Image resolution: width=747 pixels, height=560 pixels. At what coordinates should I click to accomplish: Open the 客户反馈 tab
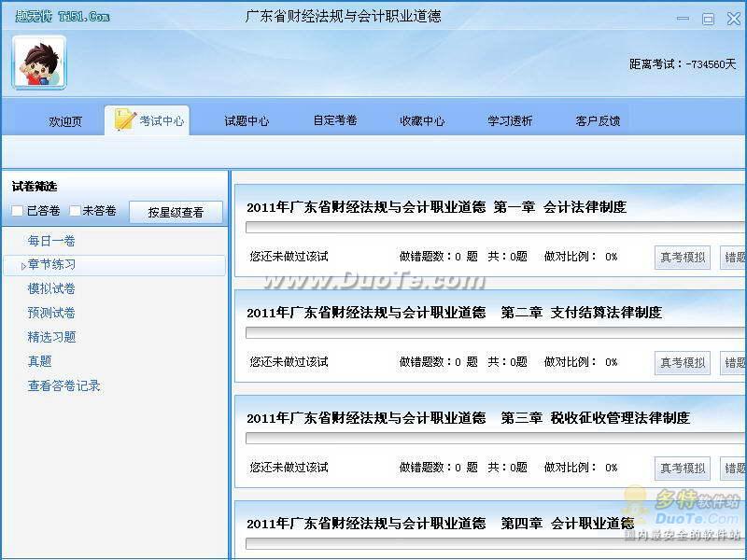(x=598, y=121)
